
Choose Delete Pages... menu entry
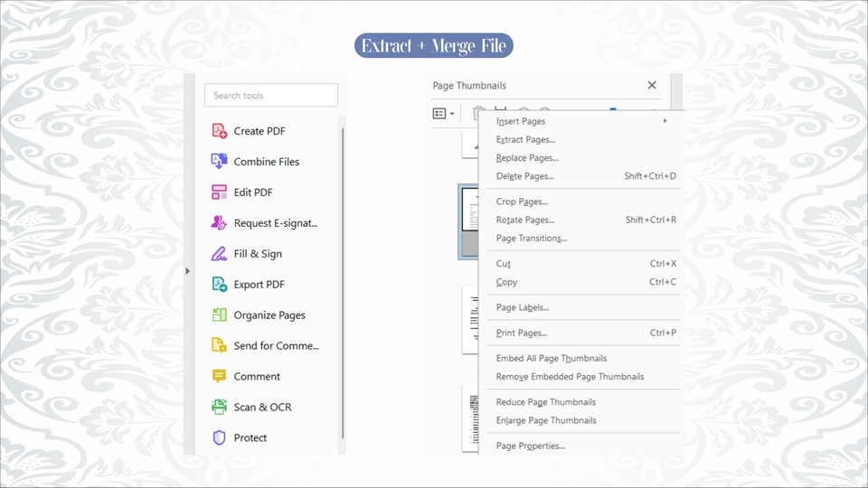[x=582, y=176]
